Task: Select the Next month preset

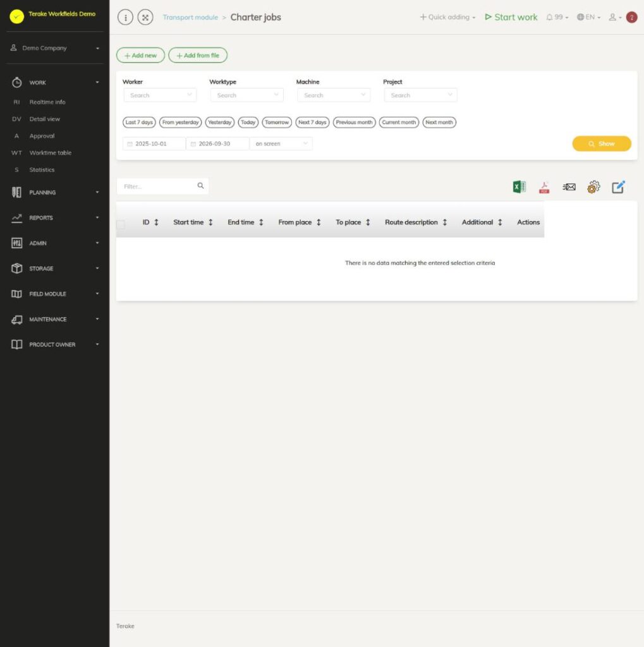Action: tap(439, 122)
